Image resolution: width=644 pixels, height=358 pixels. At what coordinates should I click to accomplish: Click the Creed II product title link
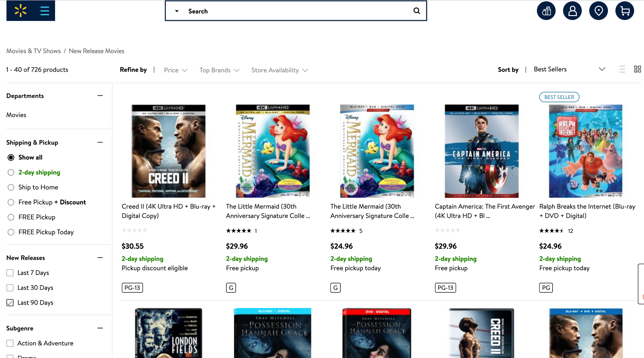point(168,211)
